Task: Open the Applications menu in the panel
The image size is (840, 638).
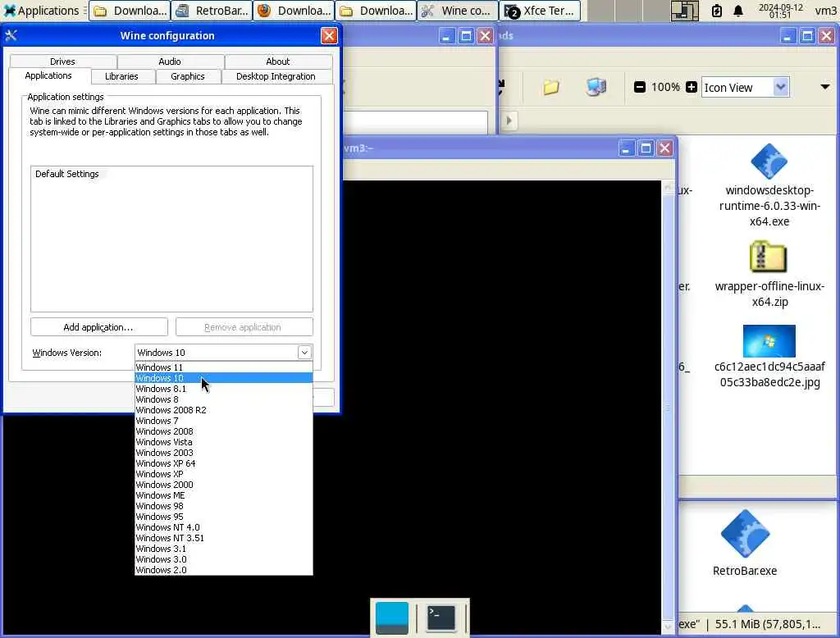Action: [41, 10]
